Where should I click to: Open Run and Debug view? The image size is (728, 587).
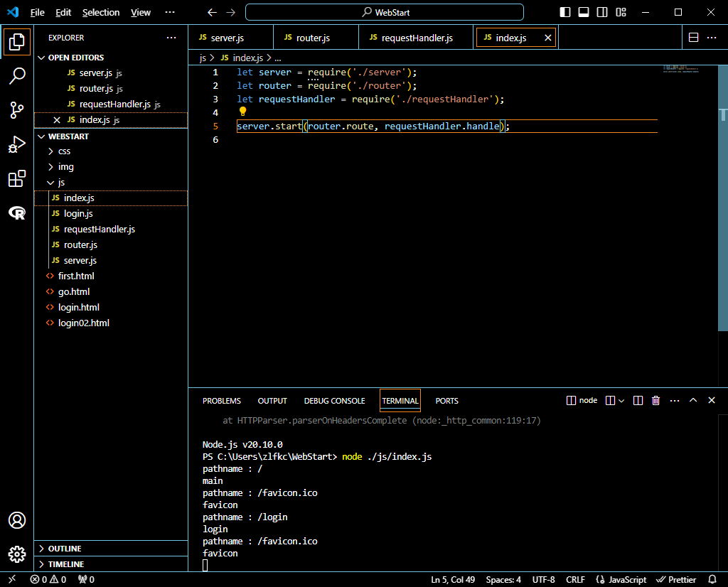pyautogui.click(x=17, y=144)
